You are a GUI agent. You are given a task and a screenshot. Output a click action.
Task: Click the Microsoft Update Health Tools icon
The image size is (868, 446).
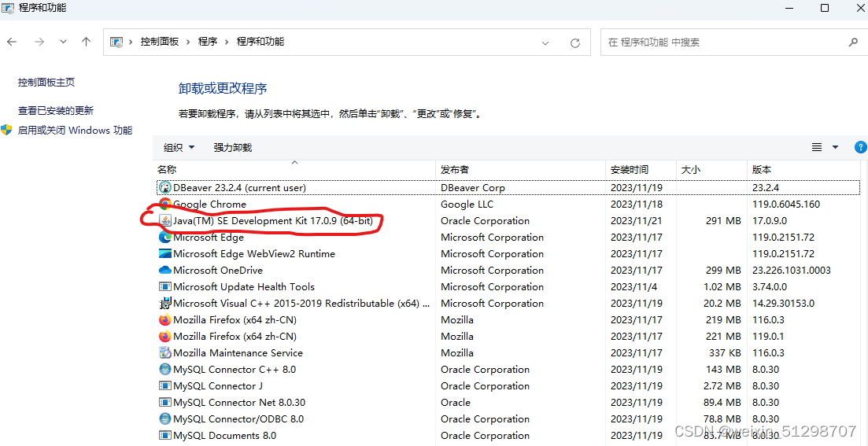coord(165,286)
